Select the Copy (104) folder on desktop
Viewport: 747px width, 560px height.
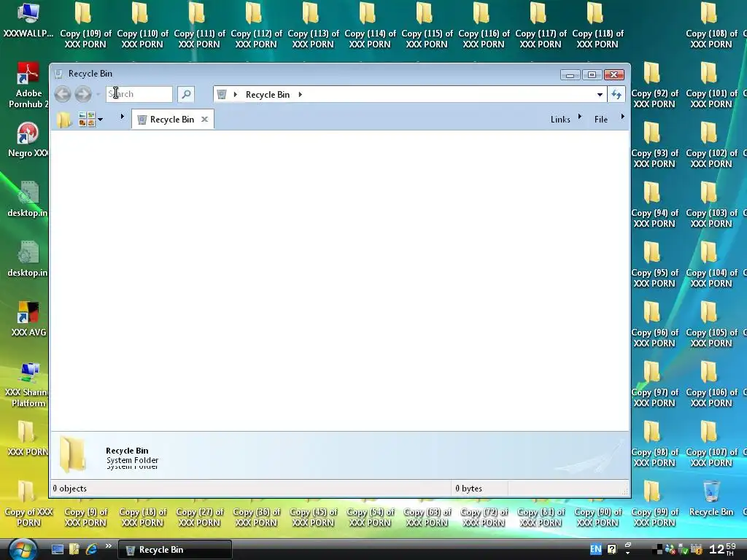711,265
